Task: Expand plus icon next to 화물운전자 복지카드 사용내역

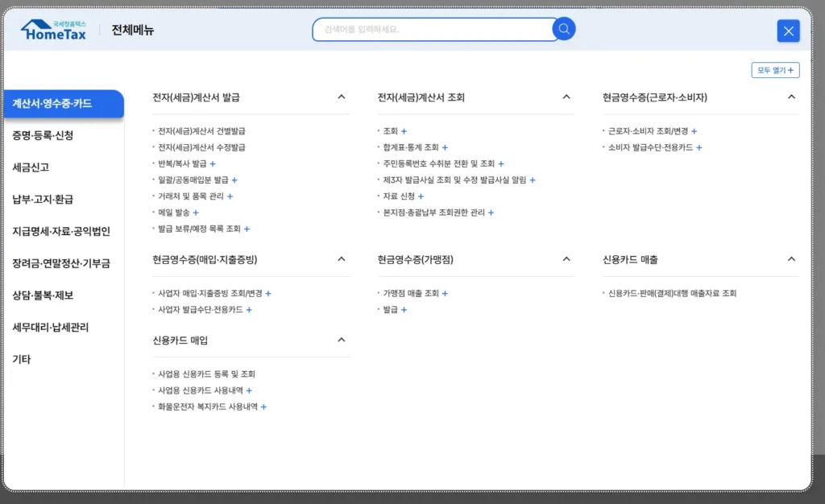Action: click(264, 407)
